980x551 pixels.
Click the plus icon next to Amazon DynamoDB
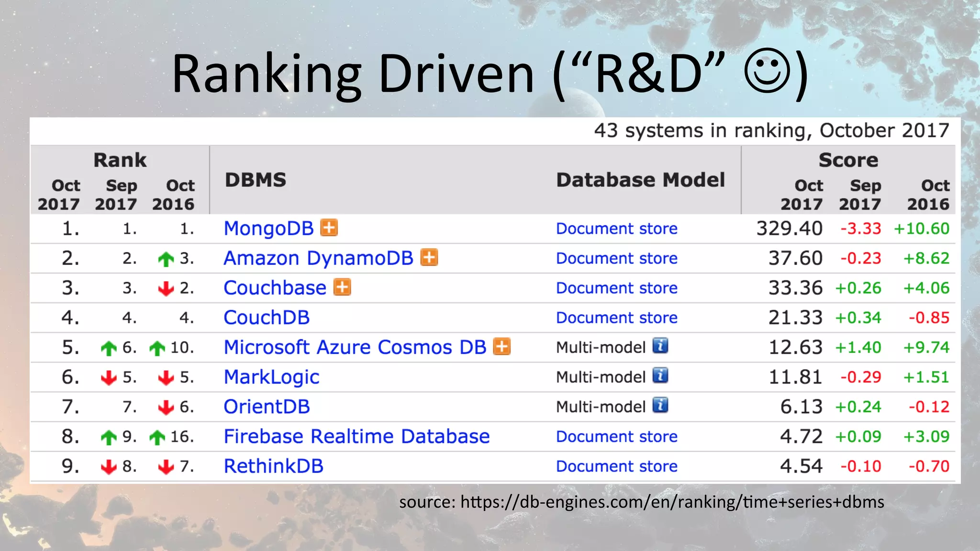coord(429,257)
